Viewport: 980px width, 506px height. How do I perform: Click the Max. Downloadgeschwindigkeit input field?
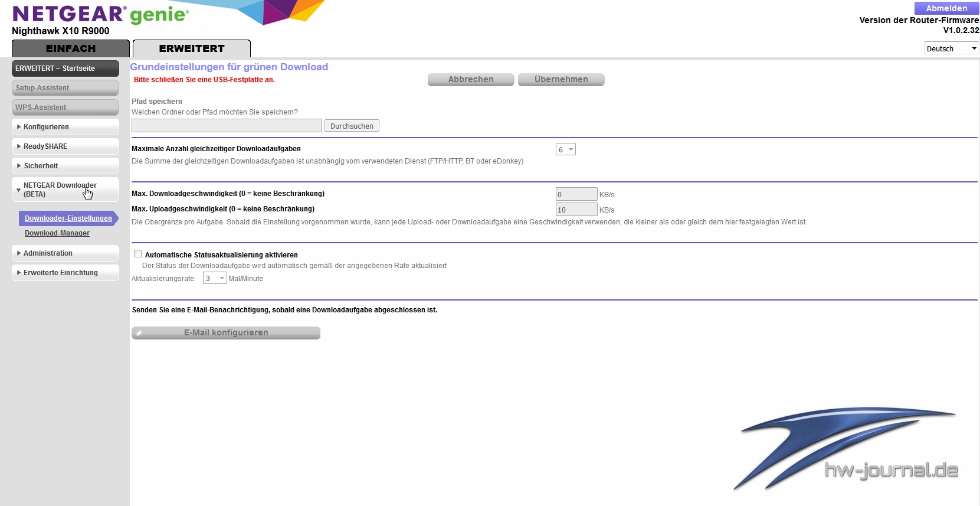[576, 194]
